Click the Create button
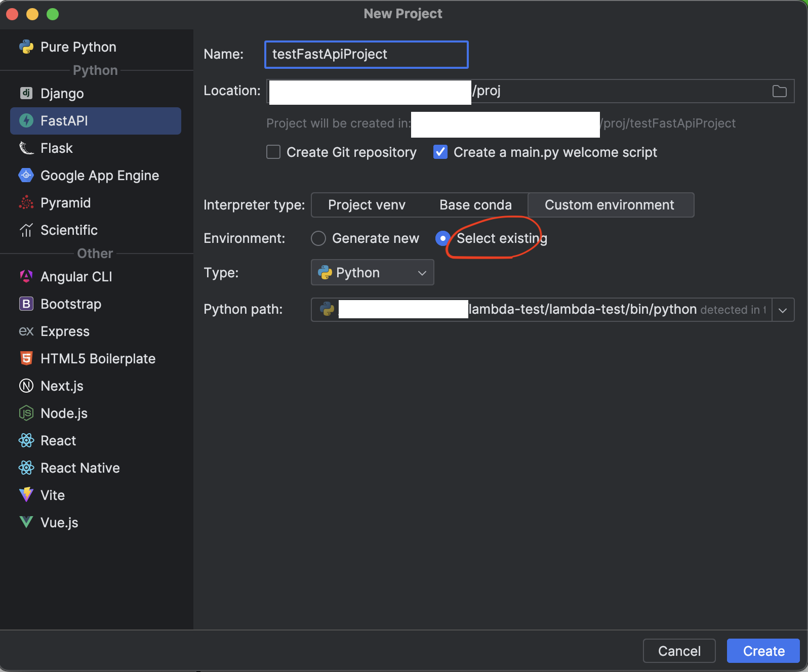 click(763, 651)
